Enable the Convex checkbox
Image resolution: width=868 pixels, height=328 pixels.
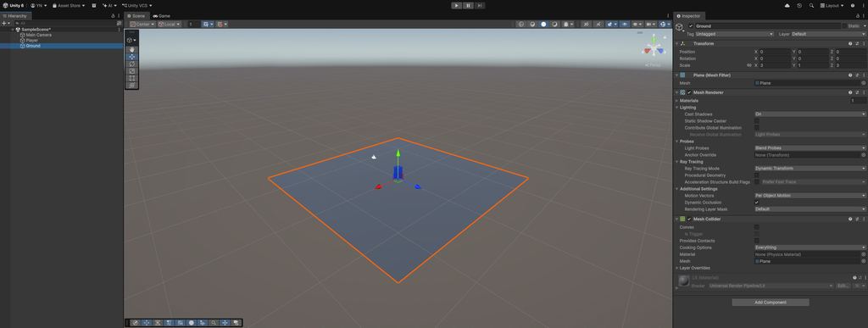(x=757, y=227)
